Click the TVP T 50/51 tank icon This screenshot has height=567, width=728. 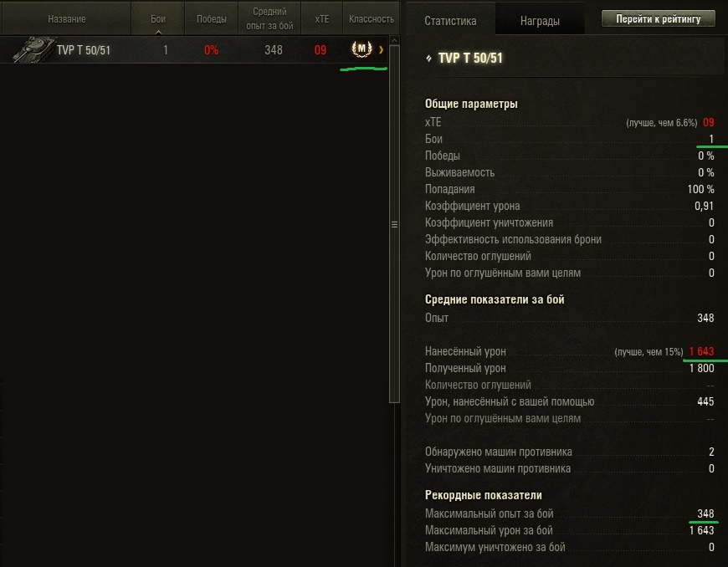pyautogui.click(x=33, y=49)
